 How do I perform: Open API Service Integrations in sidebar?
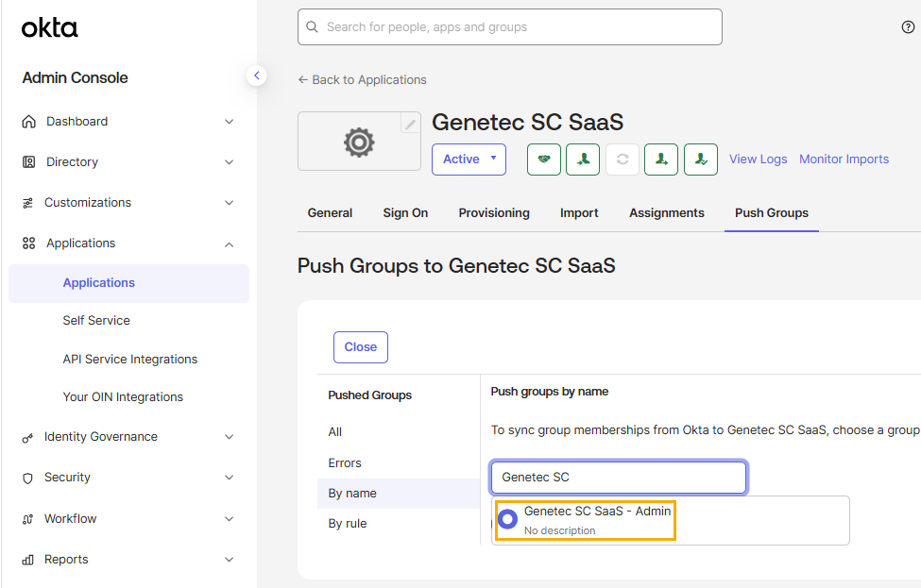[130, 360]
